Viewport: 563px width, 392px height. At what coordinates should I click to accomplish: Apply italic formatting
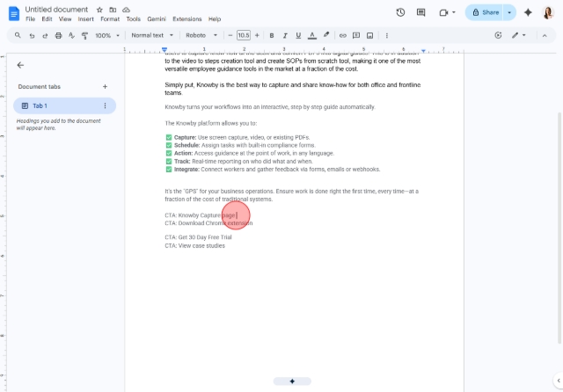[x=285, y=35]
